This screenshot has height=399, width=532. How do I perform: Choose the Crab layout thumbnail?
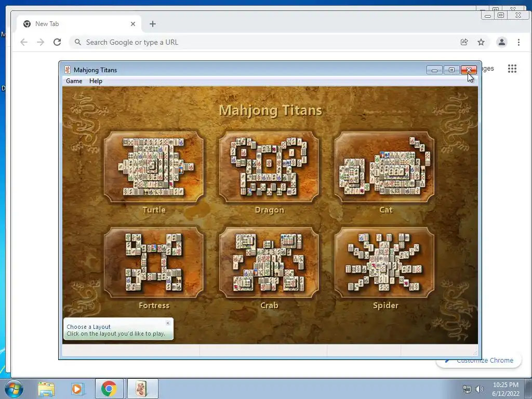click(269, 262)
